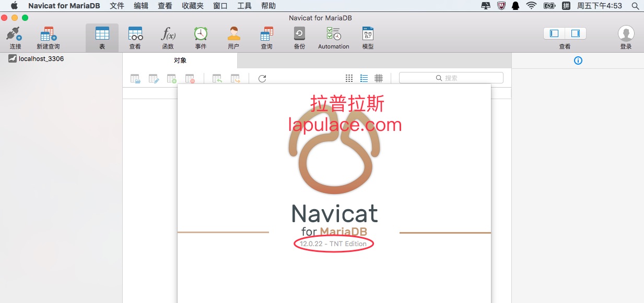The image size is (644, 303).
Task: Show views via the glasses 查看 toolbar icon
Action: 135,34
